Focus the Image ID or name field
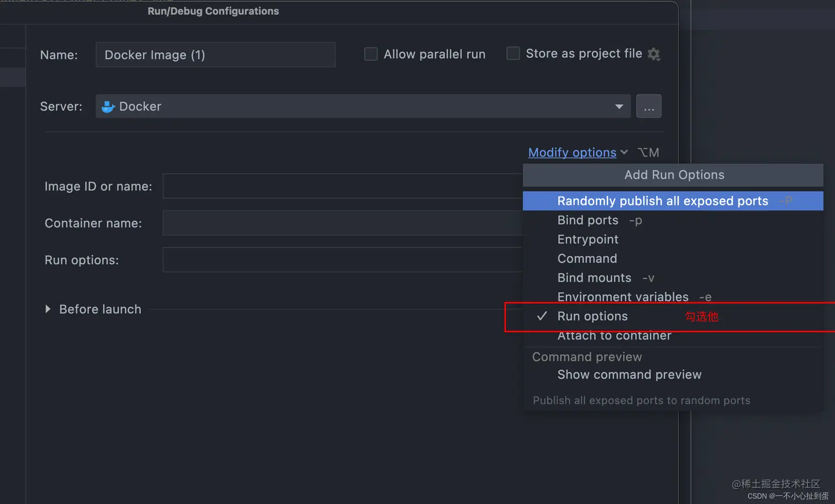Image resolution: width=835 pixels, height=504 pixels. (x=342, y=186)
